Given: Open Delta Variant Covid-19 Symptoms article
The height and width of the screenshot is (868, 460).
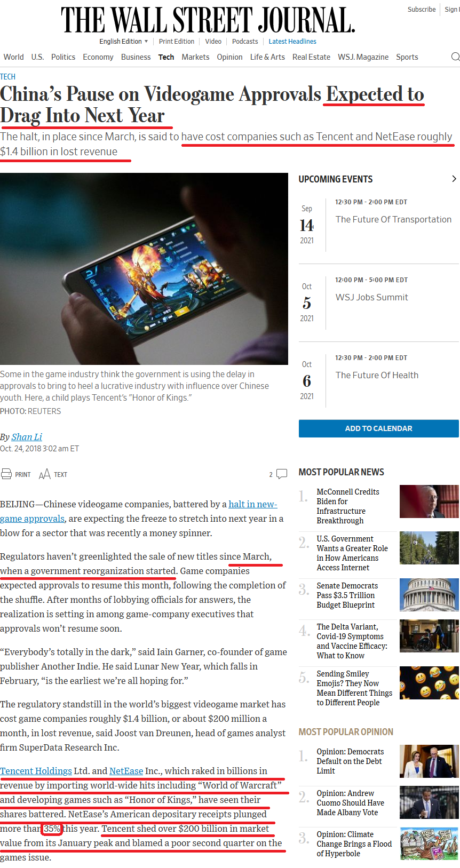Looking at the screenshot, I should (x=352, y=641).
